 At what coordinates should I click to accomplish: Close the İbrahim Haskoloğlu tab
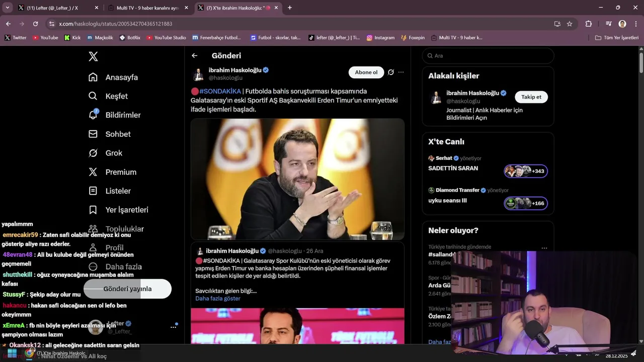click(x=276, y=8)
